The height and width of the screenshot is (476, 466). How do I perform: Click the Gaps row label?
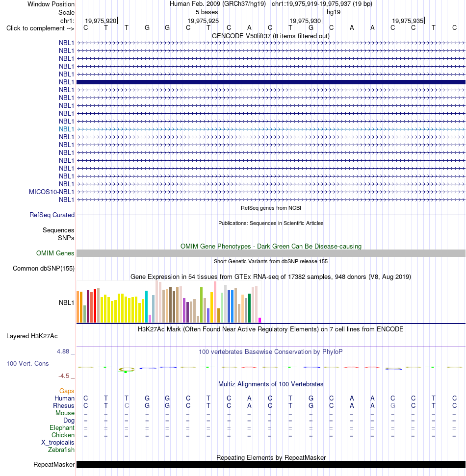point(67,391)
